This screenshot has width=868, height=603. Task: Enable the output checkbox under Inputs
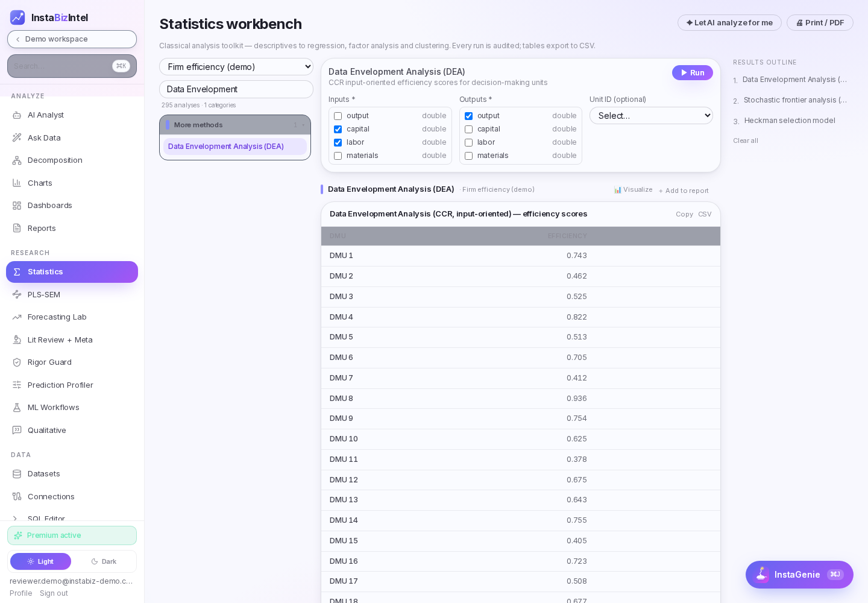click(338, 116)
